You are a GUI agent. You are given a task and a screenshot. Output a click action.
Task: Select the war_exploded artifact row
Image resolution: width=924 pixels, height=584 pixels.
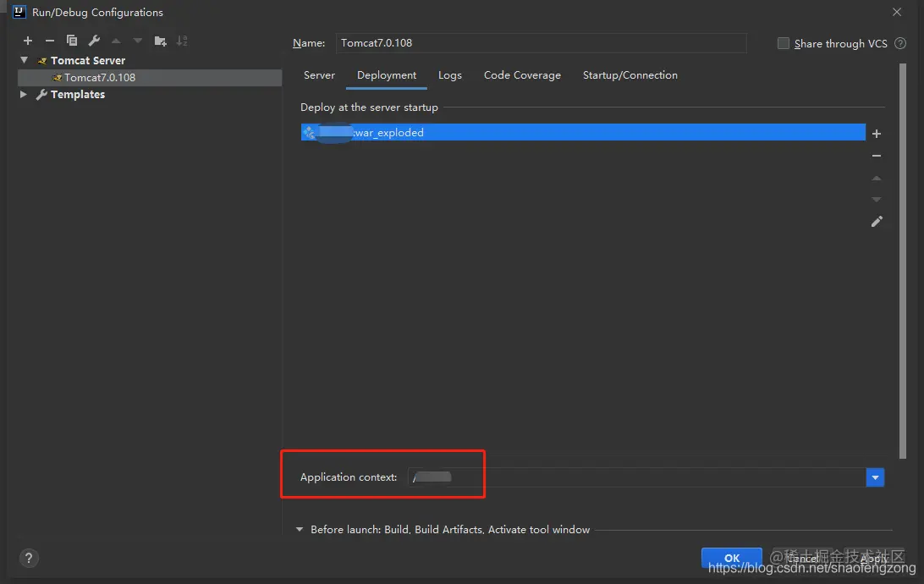point(583,132)
